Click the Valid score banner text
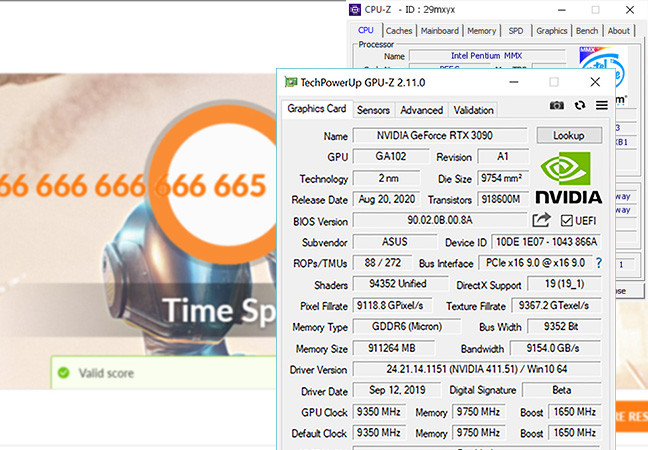 pos(106,373)
